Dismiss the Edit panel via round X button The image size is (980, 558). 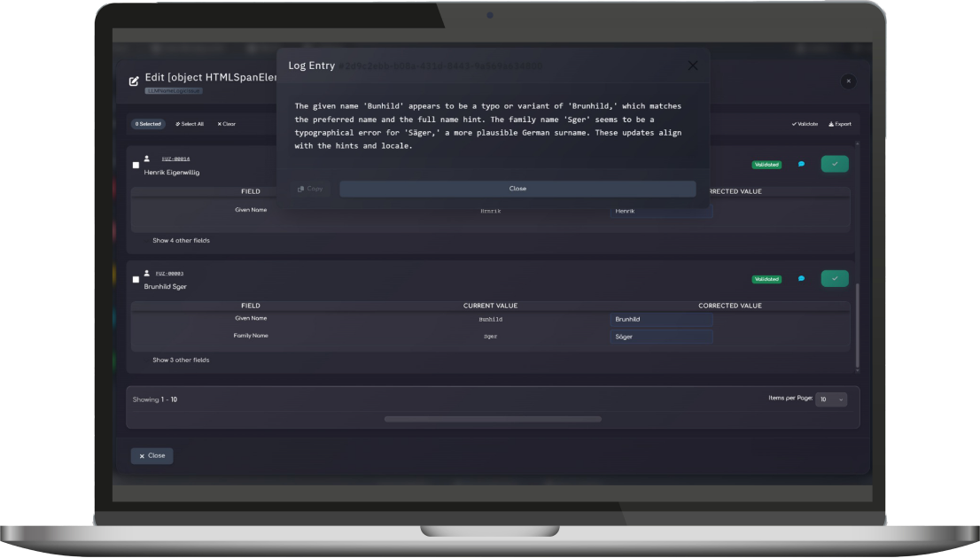pyautogui.click(x=848, y=81)
